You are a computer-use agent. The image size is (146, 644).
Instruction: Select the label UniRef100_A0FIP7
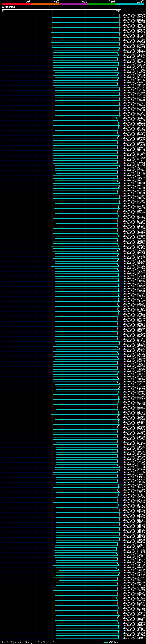[x=133, y=52]
